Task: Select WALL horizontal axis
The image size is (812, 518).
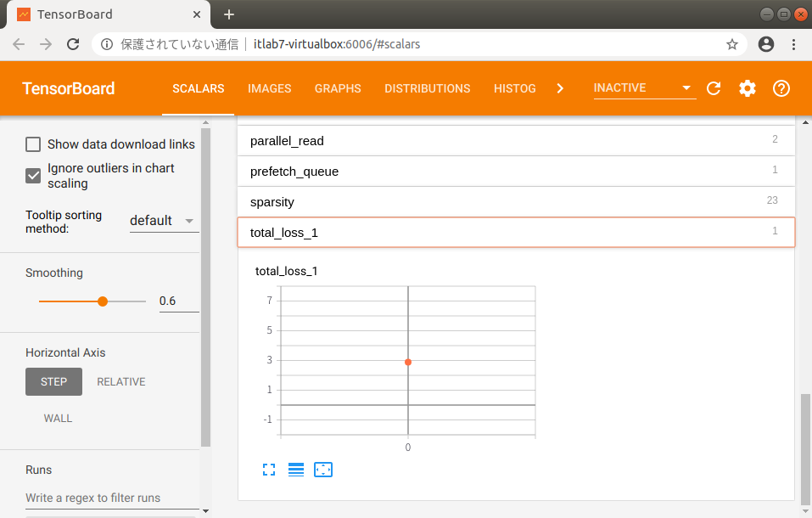Action: (58, 419)
